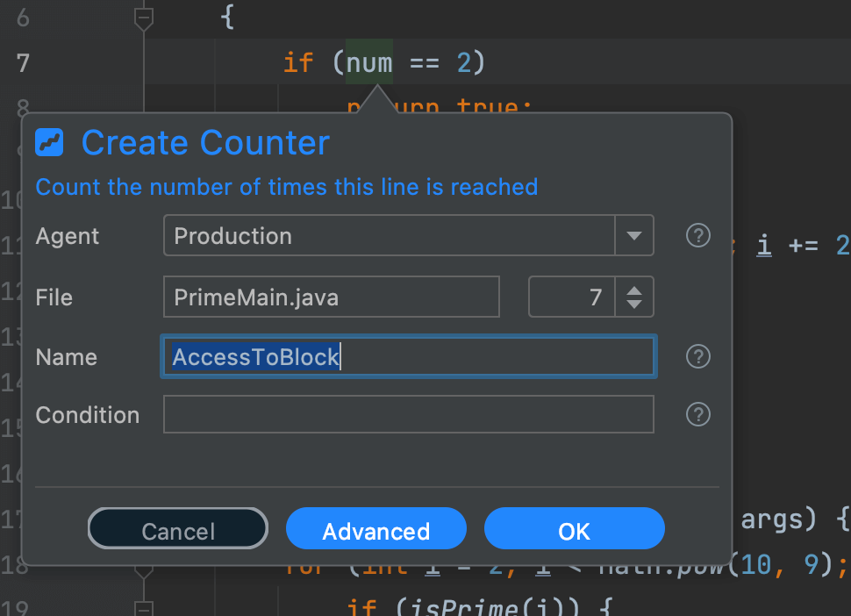This screenshot has width=851, height=616.
Task: Click inside the empty Condition field
Action: coord(408,414)
